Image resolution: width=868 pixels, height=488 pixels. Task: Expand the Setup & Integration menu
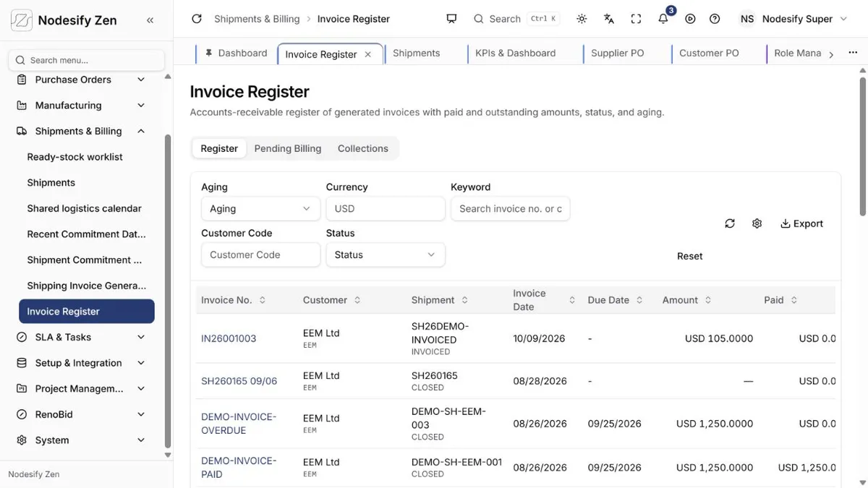point(141,363)
